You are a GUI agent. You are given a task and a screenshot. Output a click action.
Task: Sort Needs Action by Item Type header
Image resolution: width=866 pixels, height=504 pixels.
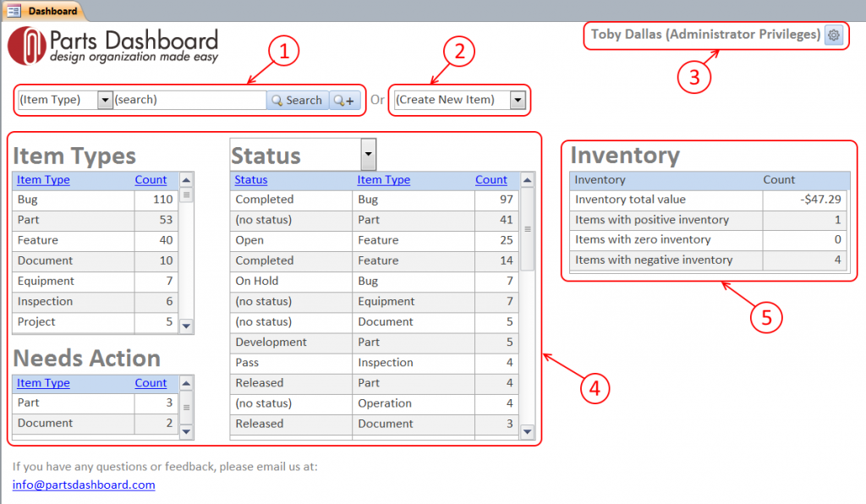pos(43,383)
